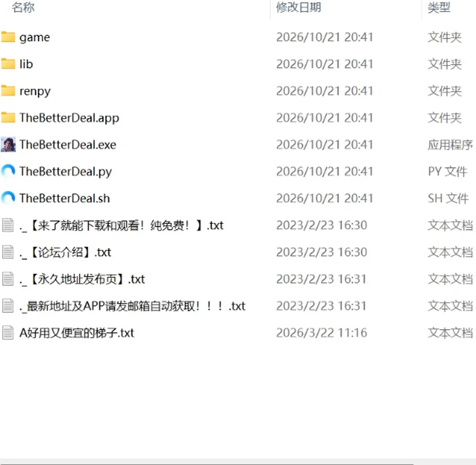Select the TheBetterDeal.app folder icon

click(x=8, y=118)
